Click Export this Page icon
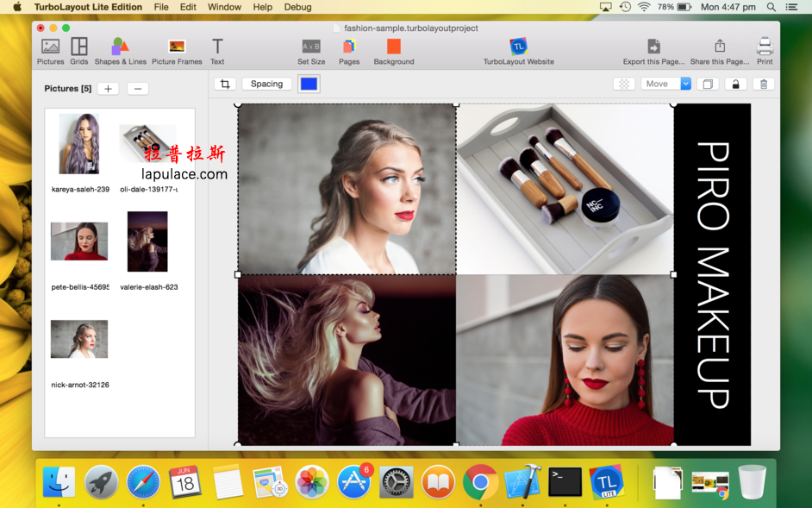 pyautogui.click(x=653, y=52)
